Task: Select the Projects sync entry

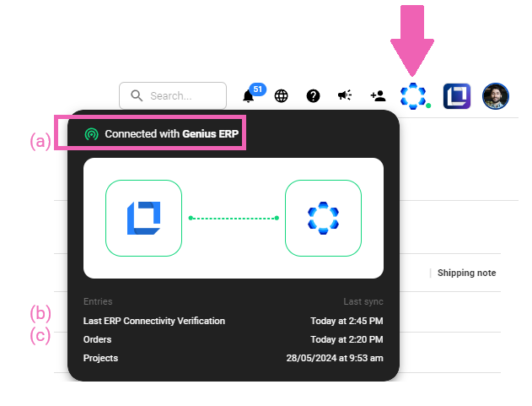Action: point(101,358)
